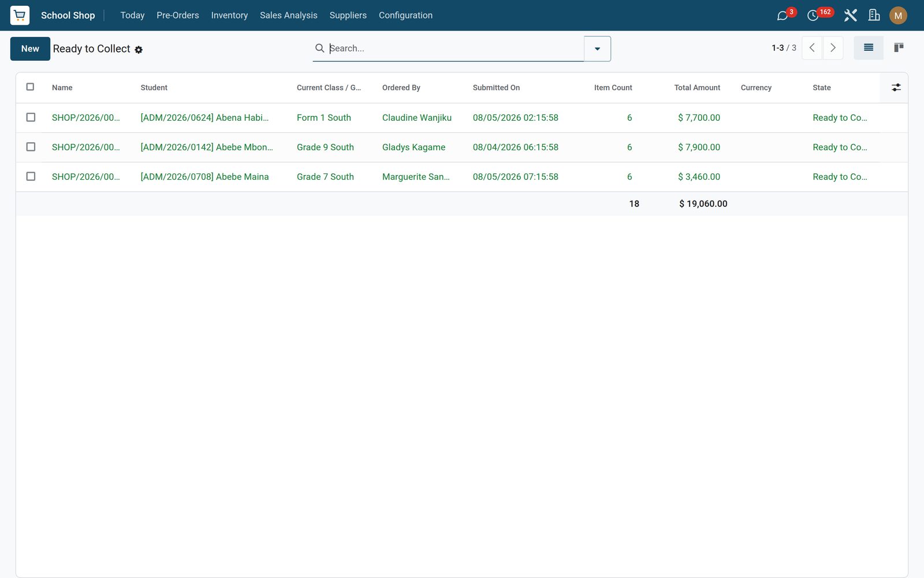Image resolution: width=924 pixels, height=578 pixels.
Task: Open the Inventory menu
Action: pos(229,16)
